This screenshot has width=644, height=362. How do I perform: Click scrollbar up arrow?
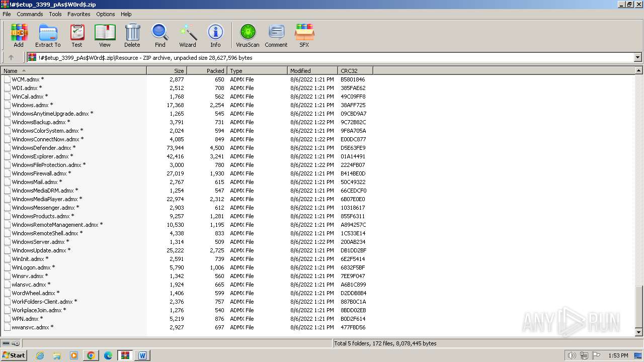point(639,71)
